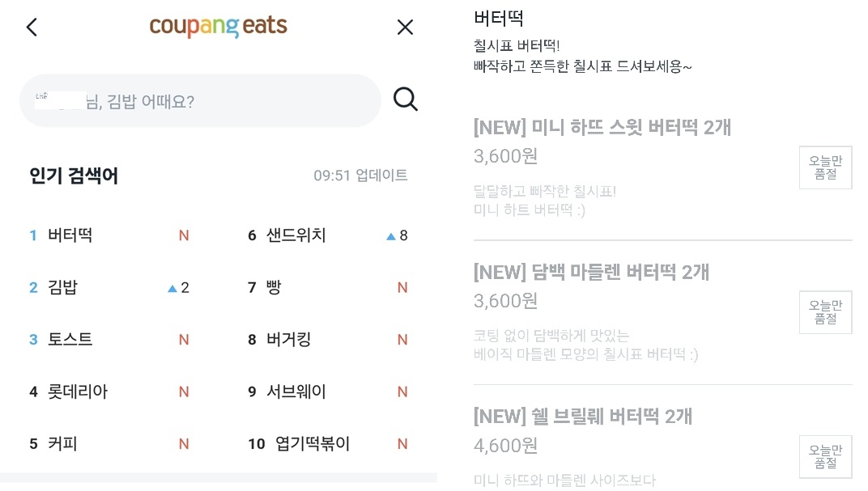Tap the magnifying glass search icon
This screenshot has height=491, width=868.
(405, 99)
